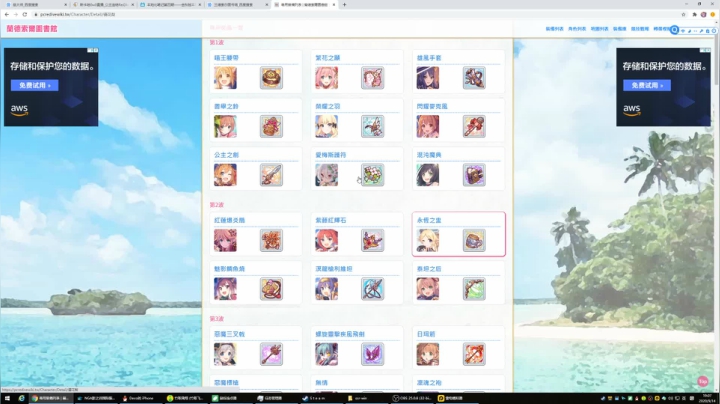This screenshot has height=404, width=720.
Task: Open the gloves equipment icon beside the witch-hat girl
Action: pos(474,78)
